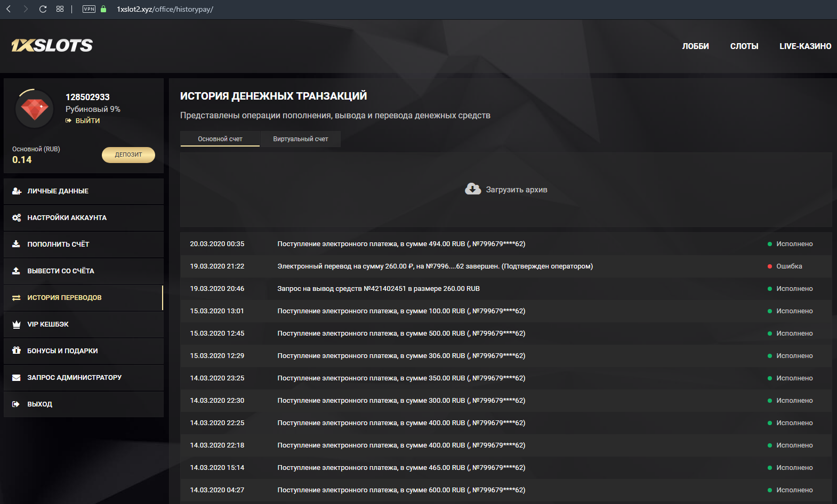This screenshot has height=504, width=837.
Task: Open ВЫВЕСТИ СО СЧЁТА in the sidebar
Action: click(83, 271)
